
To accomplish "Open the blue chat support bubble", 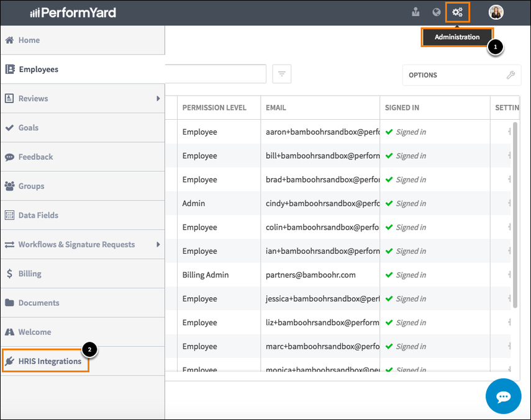I will coord(503,396).
